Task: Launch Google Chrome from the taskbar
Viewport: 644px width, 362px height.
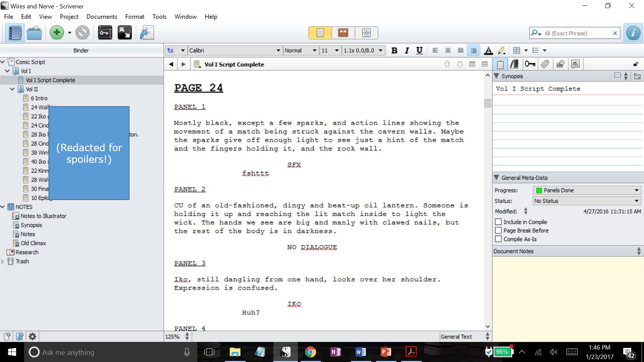Action: pos(311,352)
